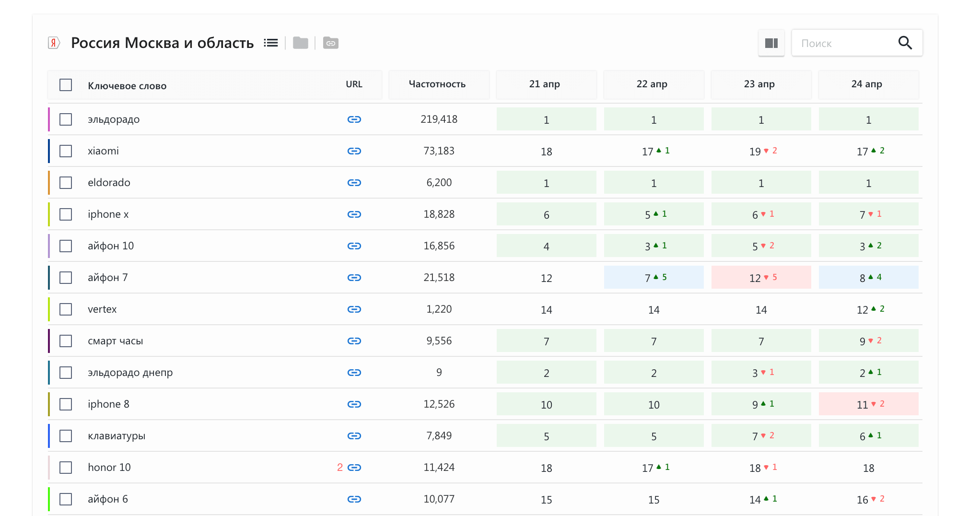The height and width of the screenshot is (516, 980).
Task: Click the pink color marker of эльдорадо
Action: point(49,119)
